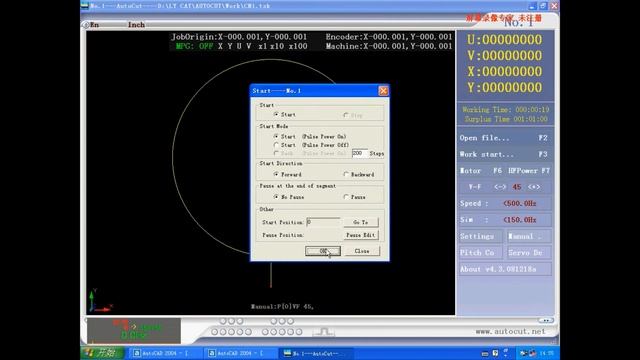This screenshot has height=360, width=640.
Task: Select the Backward start direction
Action: 346,174
